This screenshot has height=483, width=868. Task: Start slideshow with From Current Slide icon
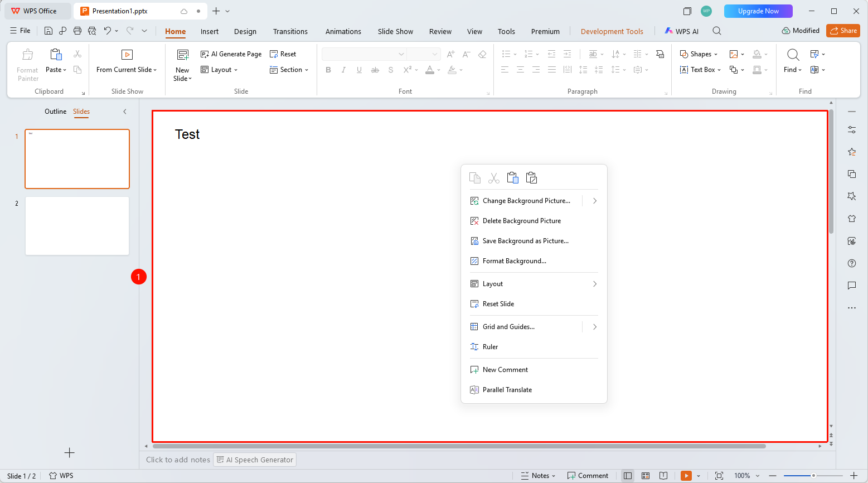click(127, 55)
